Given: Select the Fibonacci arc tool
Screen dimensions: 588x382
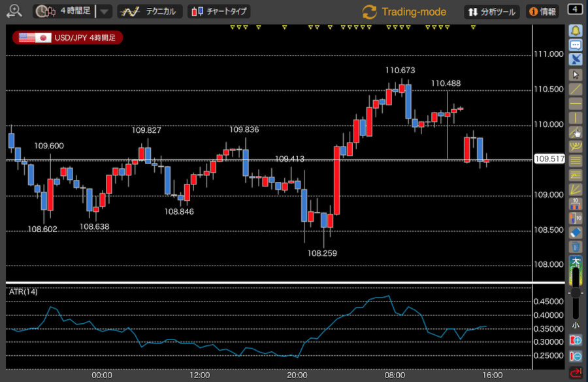Looking at the screenshot, I should pos(576,147).
